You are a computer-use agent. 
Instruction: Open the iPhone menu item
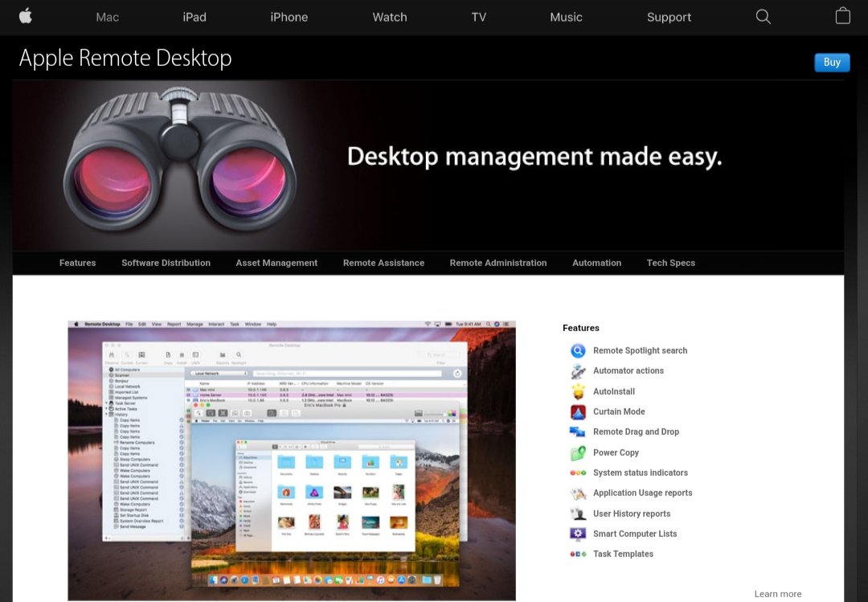point(289,17)
